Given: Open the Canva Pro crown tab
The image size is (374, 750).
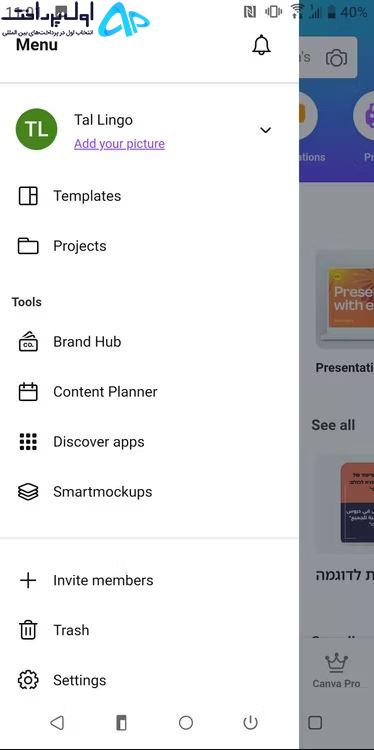Looking at the screenshot, I should point(336,671).
